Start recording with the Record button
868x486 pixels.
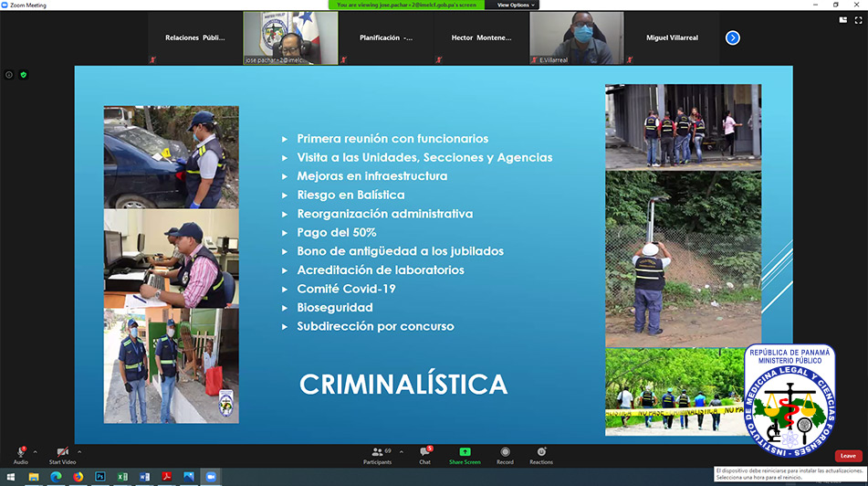(505, 456)
